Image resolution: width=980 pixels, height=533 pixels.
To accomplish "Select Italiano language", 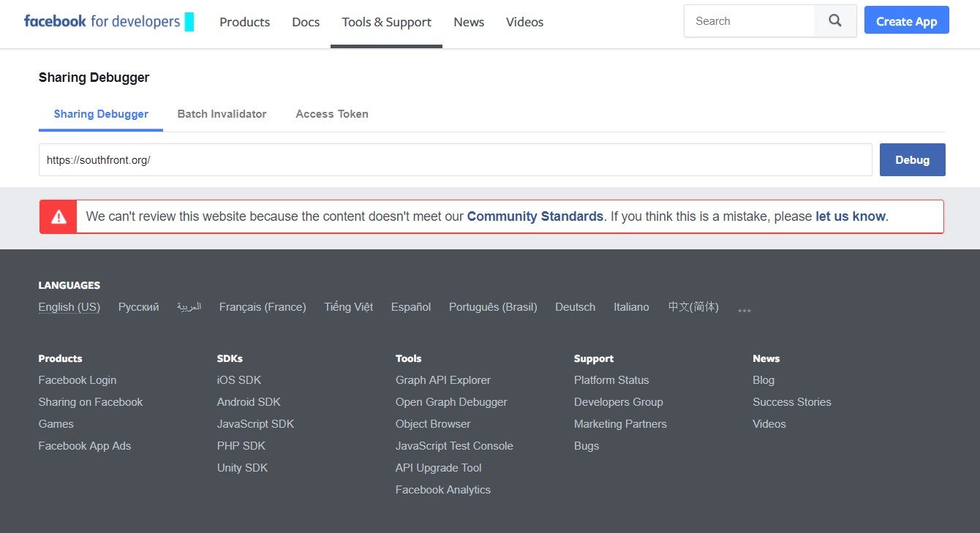I will (631, 307).
